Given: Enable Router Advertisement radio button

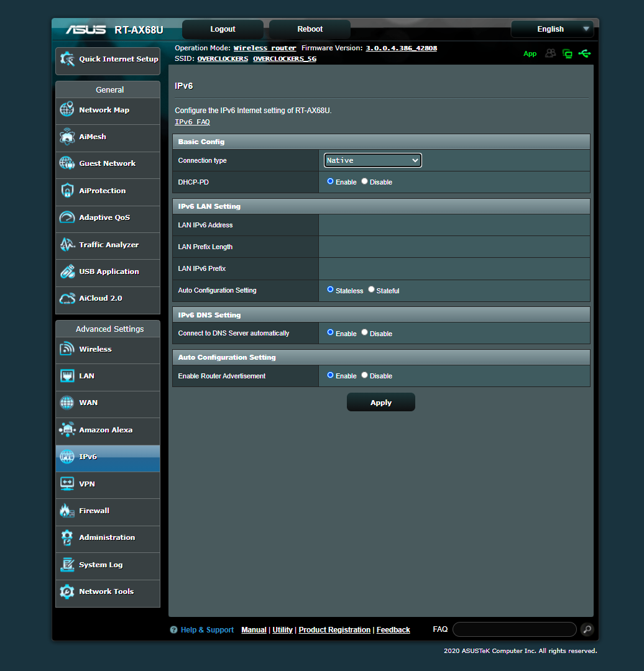Looking at the screenshot, I should pyautogui.click(x=330, y=375).
